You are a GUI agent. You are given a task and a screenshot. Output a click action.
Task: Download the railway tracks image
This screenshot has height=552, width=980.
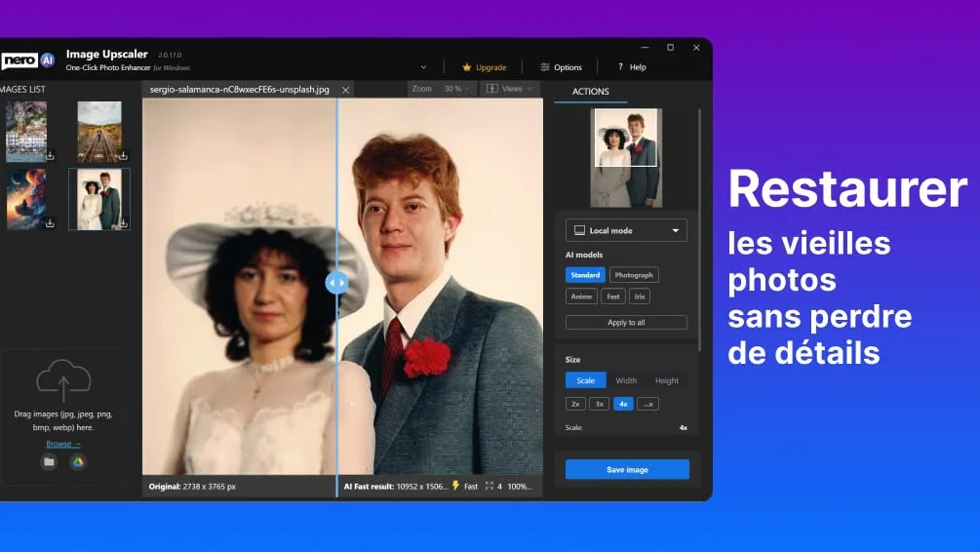(123, 155)
